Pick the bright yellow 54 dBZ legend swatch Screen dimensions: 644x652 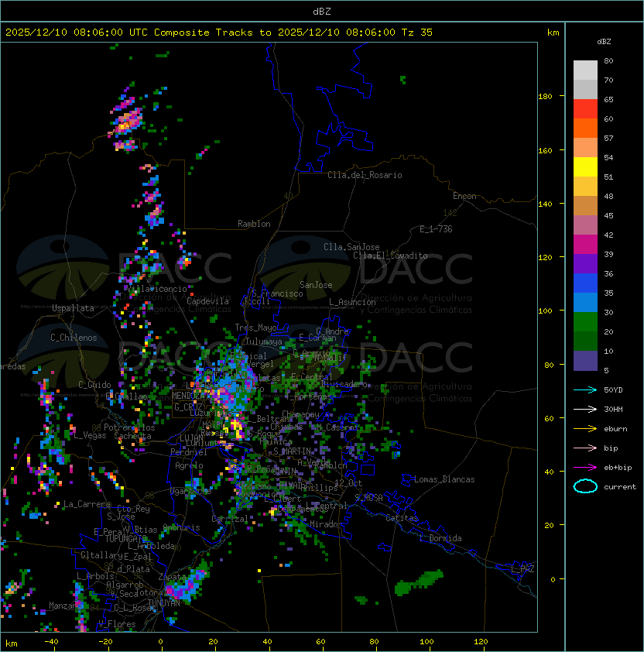585,167
